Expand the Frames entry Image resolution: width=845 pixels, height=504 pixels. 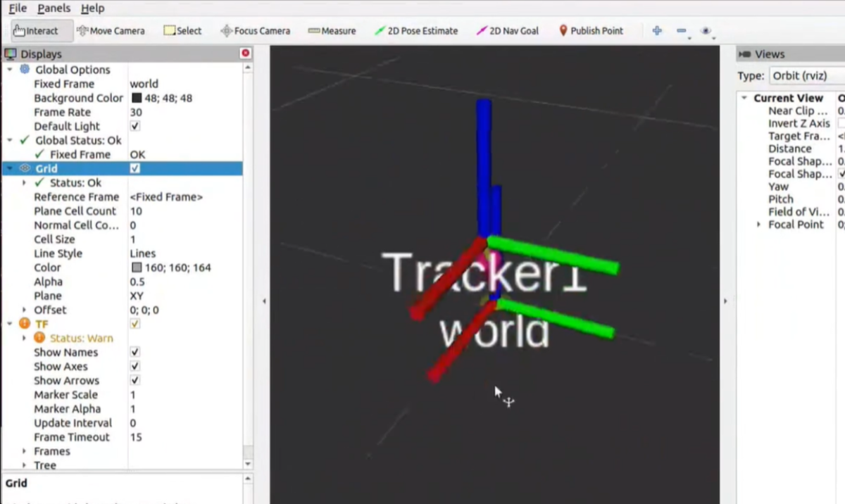point(25,451)
